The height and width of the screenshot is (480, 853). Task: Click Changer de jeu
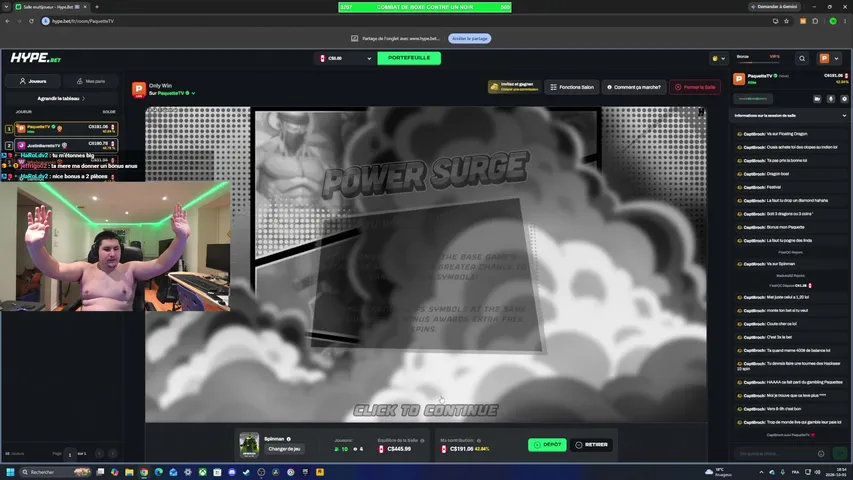click(x=284, y=449)
